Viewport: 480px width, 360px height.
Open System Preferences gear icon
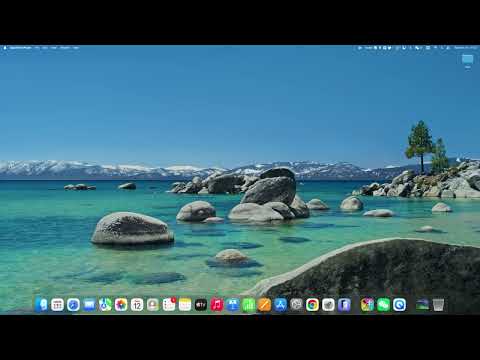296,305
